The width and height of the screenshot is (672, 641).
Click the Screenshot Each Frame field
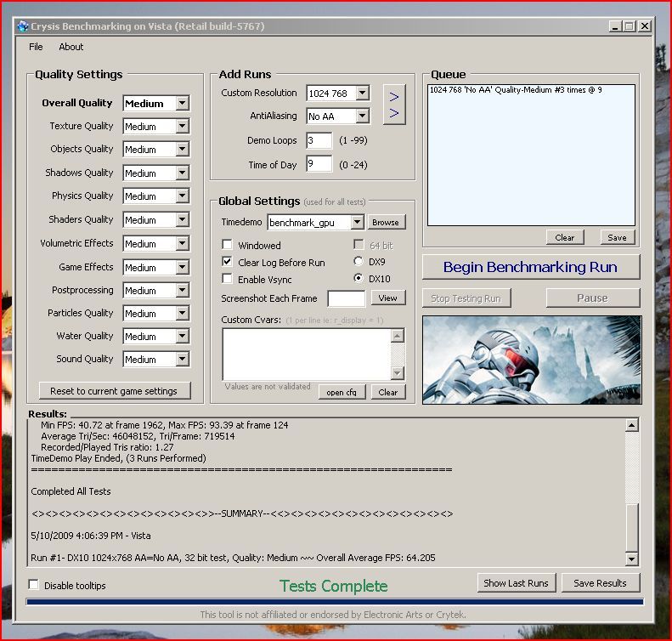tap(347, 298)
